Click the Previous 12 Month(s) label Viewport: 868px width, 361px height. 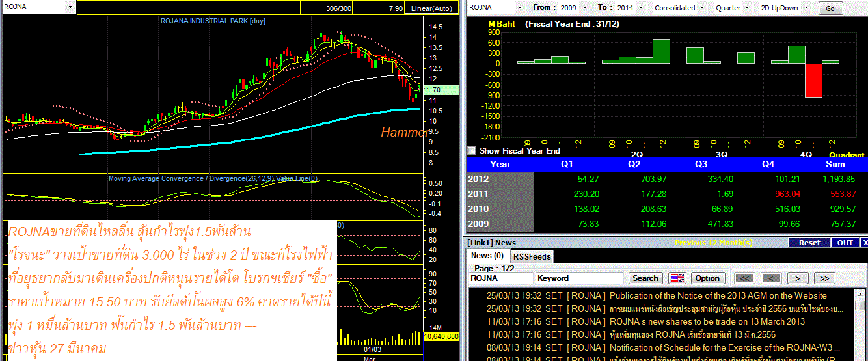tap(714, 243)
